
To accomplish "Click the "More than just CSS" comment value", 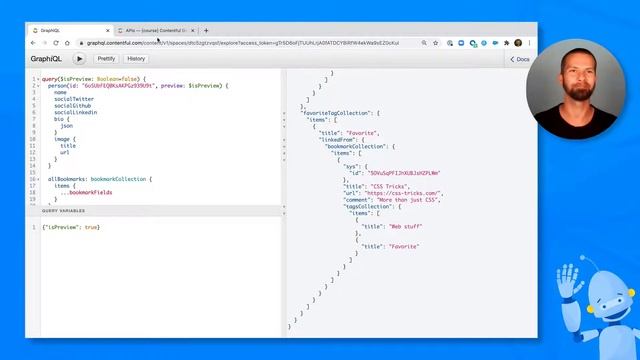I will [408, 200].
